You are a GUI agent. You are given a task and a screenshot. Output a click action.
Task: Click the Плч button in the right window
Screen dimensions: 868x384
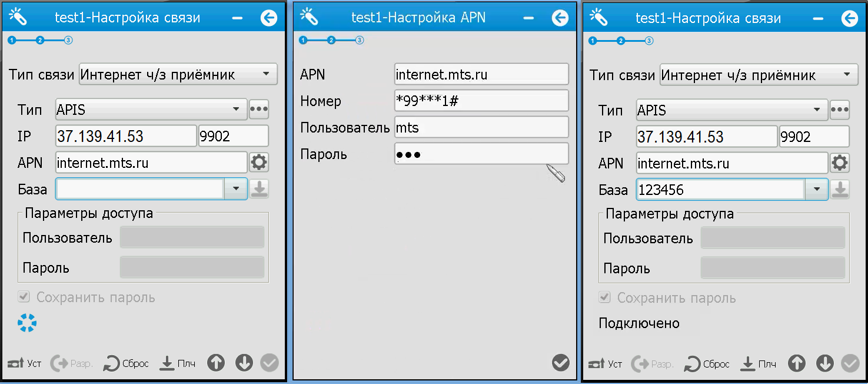(x=758, y=364)
